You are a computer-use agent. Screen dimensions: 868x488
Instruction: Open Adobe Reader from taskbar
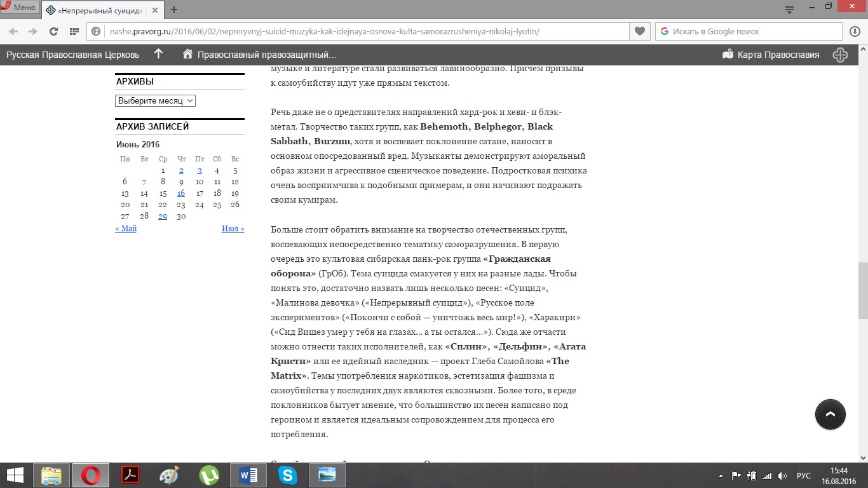point(130,475)
